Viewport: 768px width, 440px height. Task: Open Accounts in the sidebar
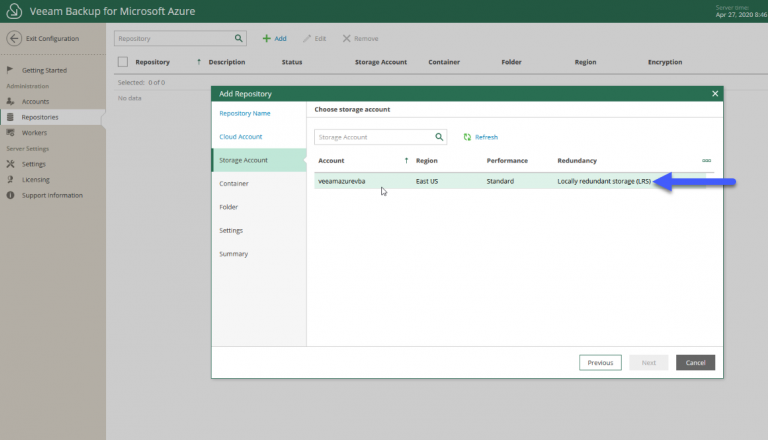pos(35,101)
